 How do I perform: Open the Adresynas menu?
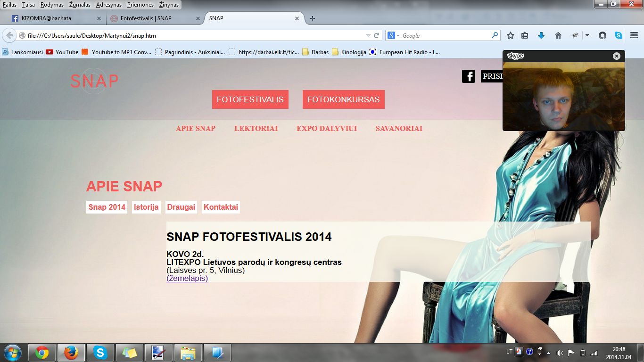pyautogui.click(x=108, y=4)
